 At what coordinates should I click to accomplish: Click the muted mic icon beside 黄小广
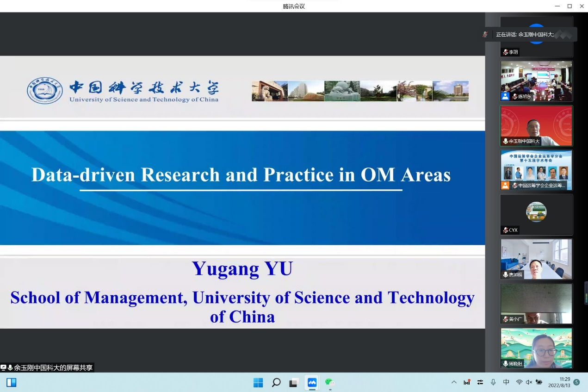[x=506, y=319]
